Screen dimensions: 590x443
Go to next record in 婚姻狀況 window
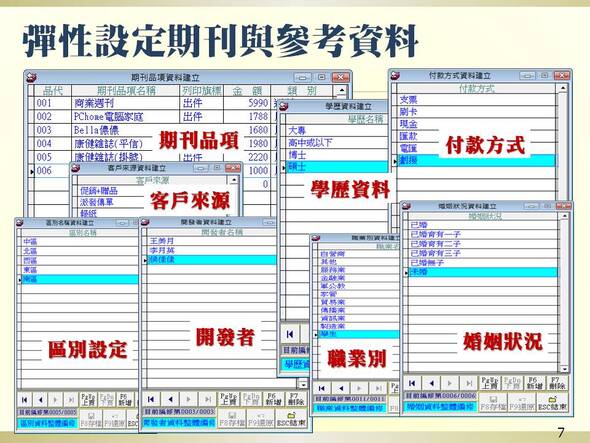450,383
